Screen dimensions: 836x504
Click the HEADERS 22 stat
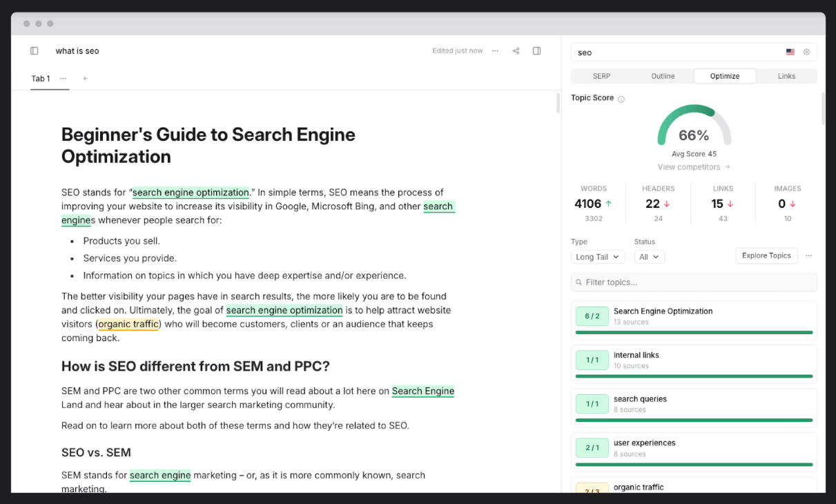tap(658, 204)
